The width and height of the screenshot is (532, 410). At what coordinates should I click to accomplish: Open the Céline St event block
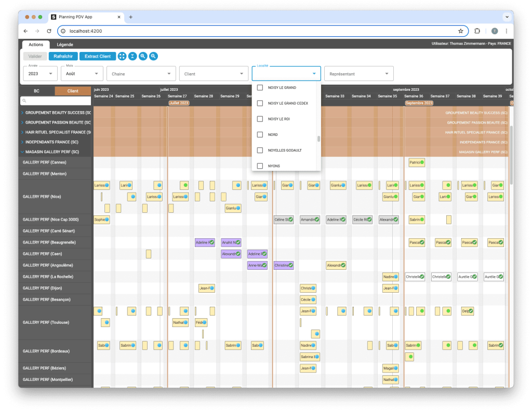(284, 220)
